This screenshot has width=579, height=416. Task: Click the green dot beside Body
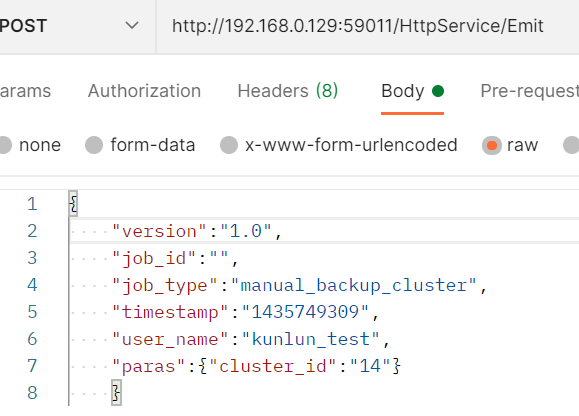click(438, 91)
